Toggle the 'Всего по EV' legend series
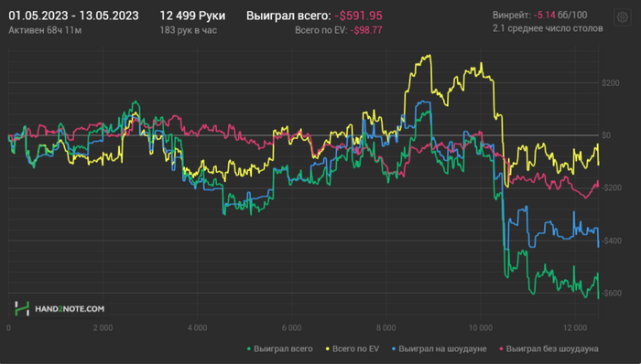Image resolution: width=641 pixels, height=364 pixels. 353,348
